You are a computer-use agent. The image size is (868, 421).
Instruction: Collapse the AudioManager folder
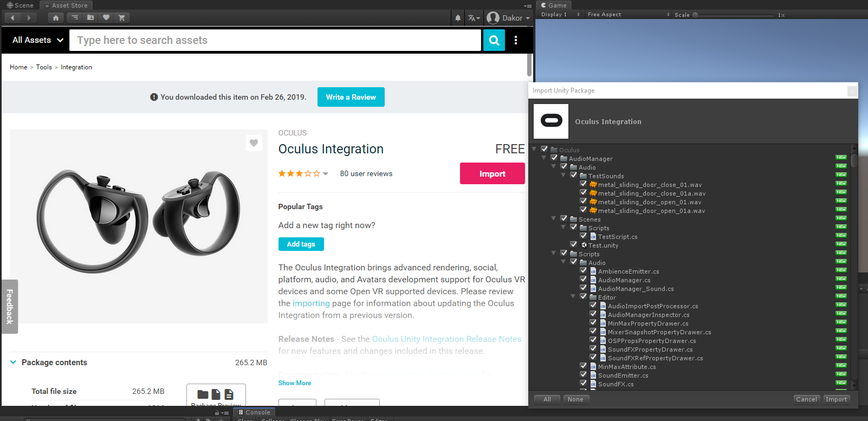(544, 158)
